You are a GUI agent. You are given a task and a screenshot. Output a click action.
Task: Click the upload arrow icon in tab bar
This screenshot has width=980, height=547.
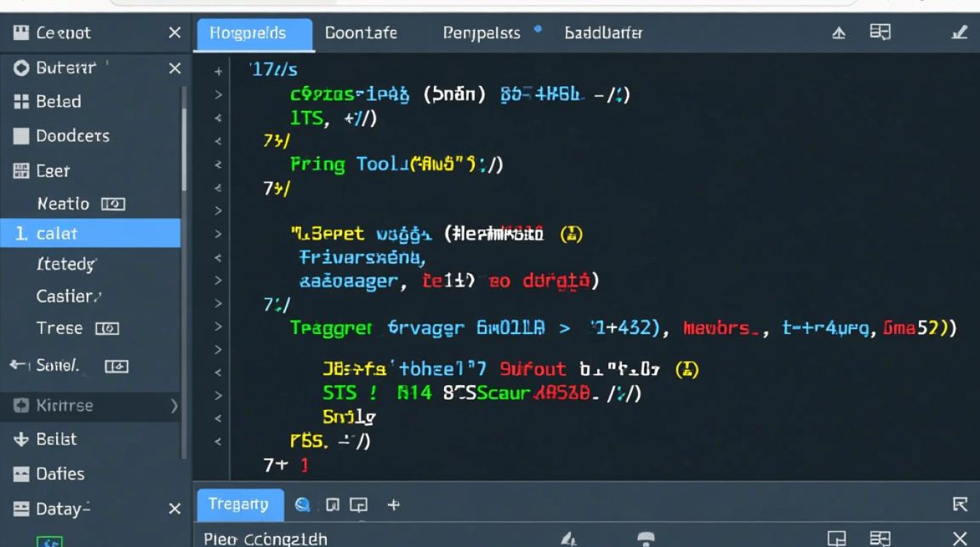click(x=837, y=32)
